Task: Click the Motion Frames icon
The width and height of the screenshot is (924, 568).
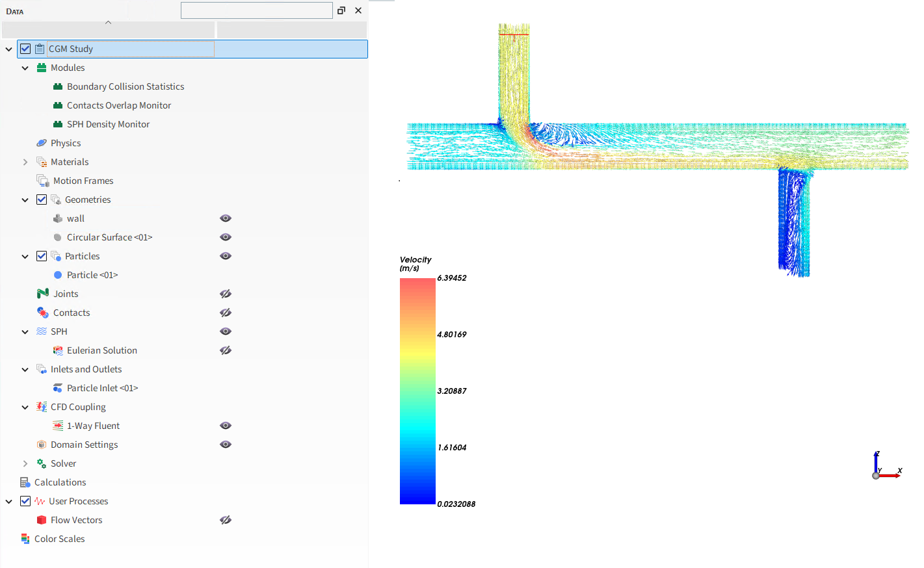Action: pos(43,181)
